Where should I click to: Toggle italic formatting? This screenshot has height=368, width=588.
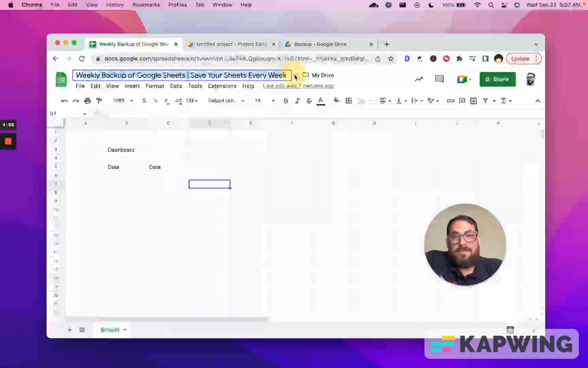(297, 101)
